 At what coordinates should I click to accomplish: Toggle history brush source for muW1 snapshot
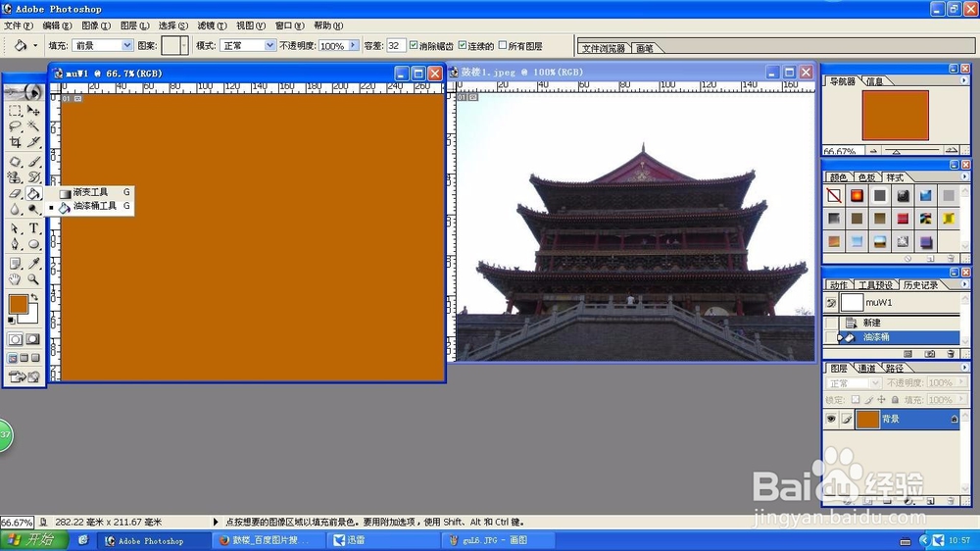click(x=831, y=303)
